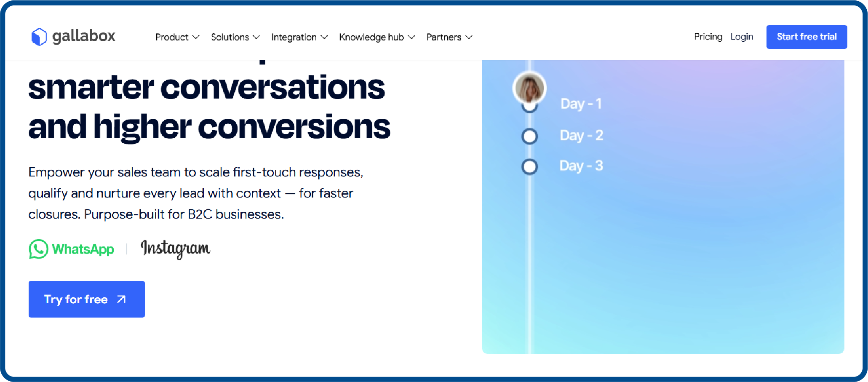
Task: Click the profile avatar above the timeline
Action: tap(529, 88)
